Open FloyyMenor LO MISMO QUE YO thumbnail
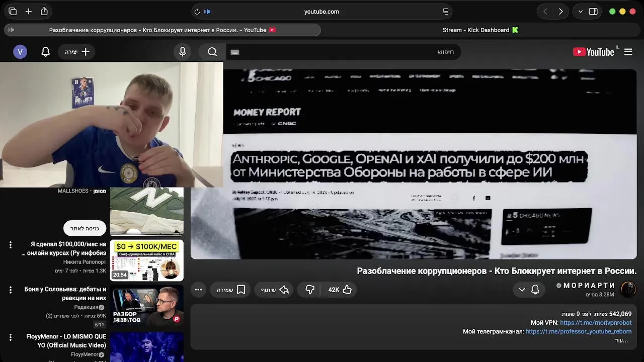Viewport: 644px width, 362px height. pos(147,347)
